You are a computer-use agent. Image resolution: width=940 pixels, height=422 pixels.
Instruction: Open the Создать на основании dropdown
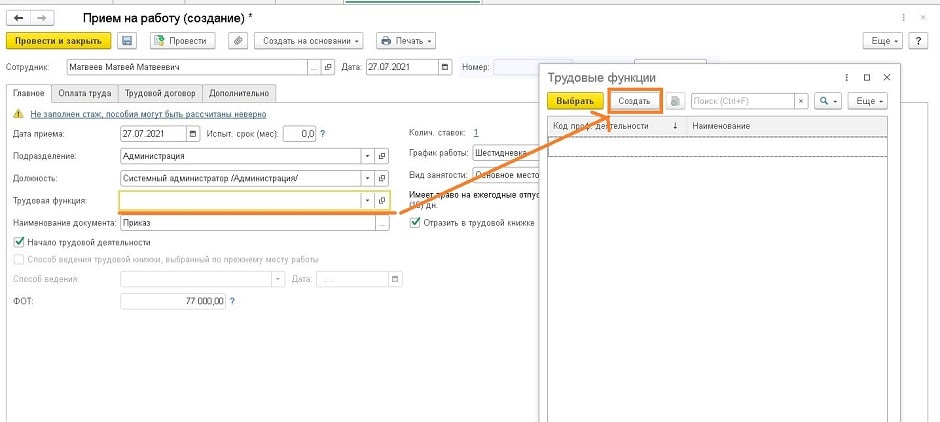310,41
